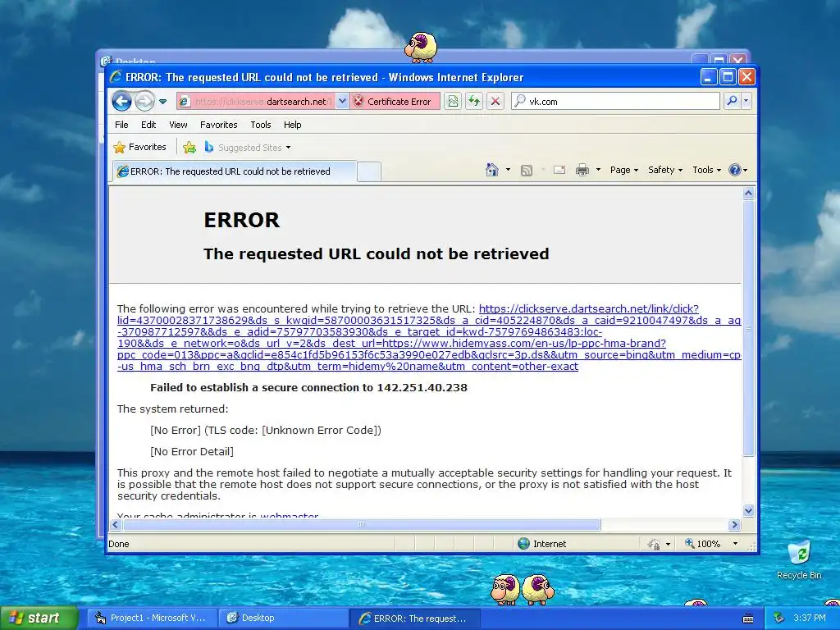Click the RSS Feeds icon
Viewport: 840px width, 630px height.
[x=527, y=171]
